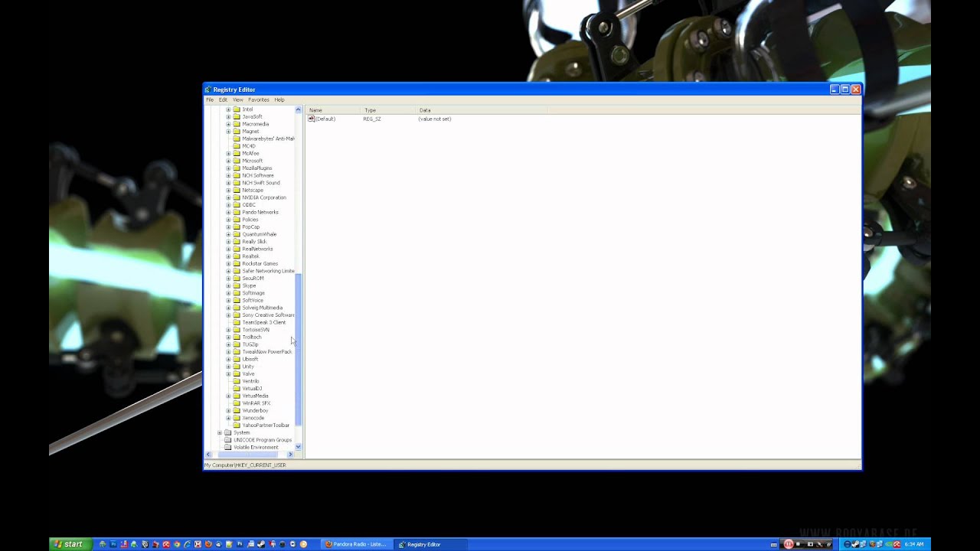Viewport: 980px width, 551px height.
Task: Click the Realtek folder icon
Action: 237,256
